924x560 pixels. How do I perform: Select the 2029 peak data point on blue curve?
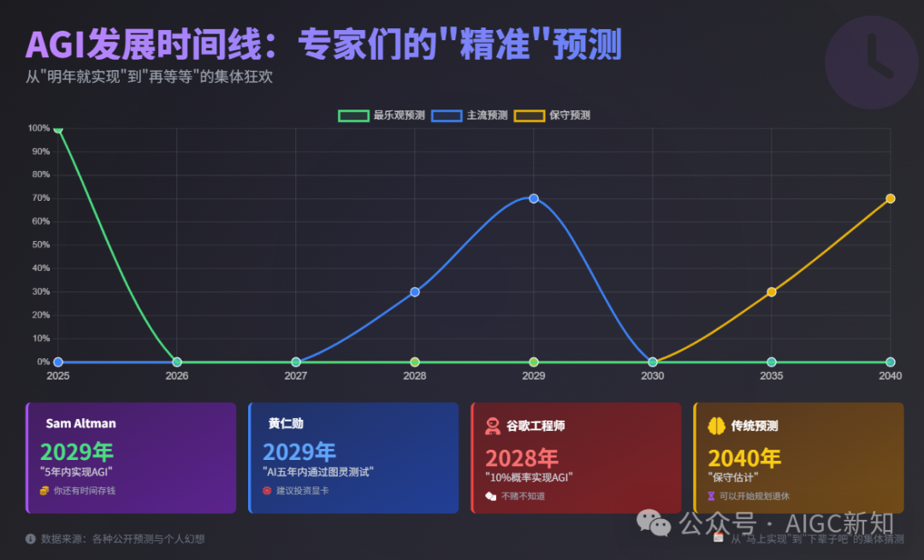[x=534, y=197]
